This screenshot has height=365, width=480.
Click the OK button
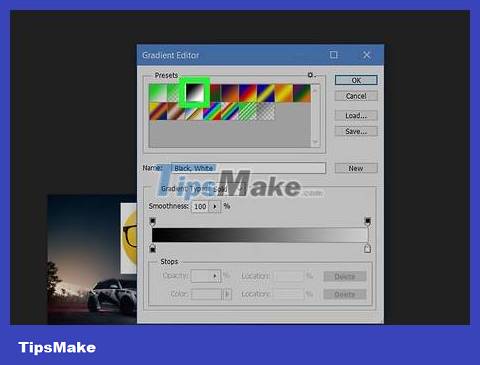point(356,80)
